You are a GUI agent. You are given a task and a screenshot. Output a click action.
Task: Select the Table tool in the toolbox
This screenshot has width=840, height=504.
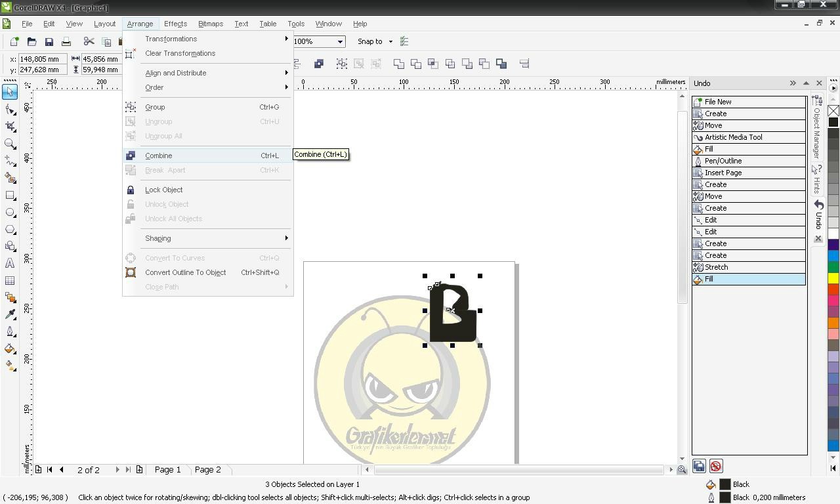(x=10, y=280)
